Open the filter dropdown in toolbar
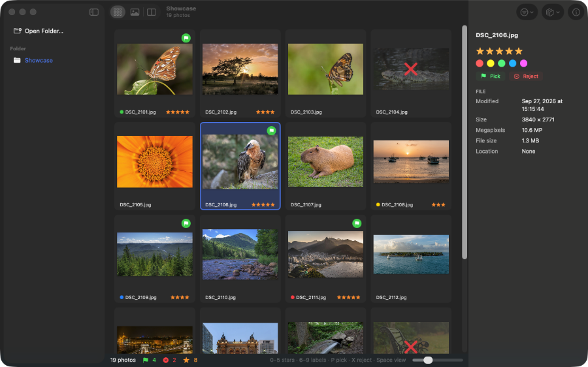Image resolution: width=588 pixels, height=367 pixels. point(527,12)
